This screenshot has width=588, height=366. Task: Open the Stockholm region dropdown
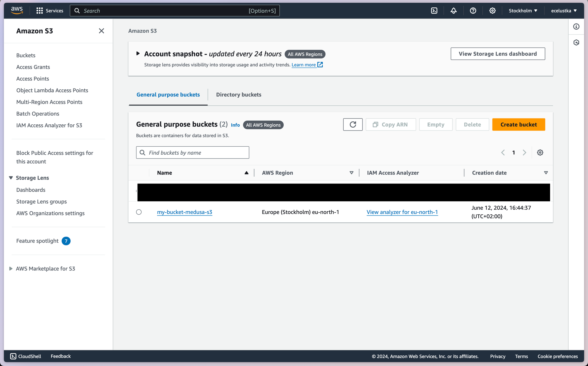click(x=523, y=11)
